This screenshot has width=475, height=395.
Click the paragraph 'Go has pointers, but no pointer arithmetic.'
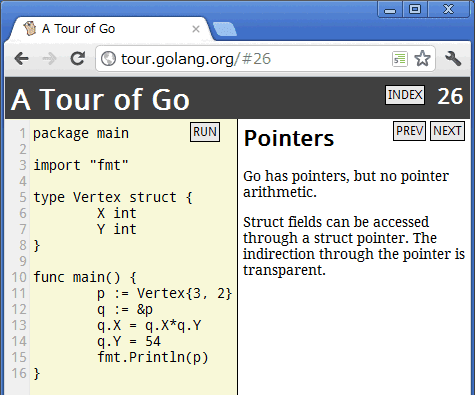(346, 184)
